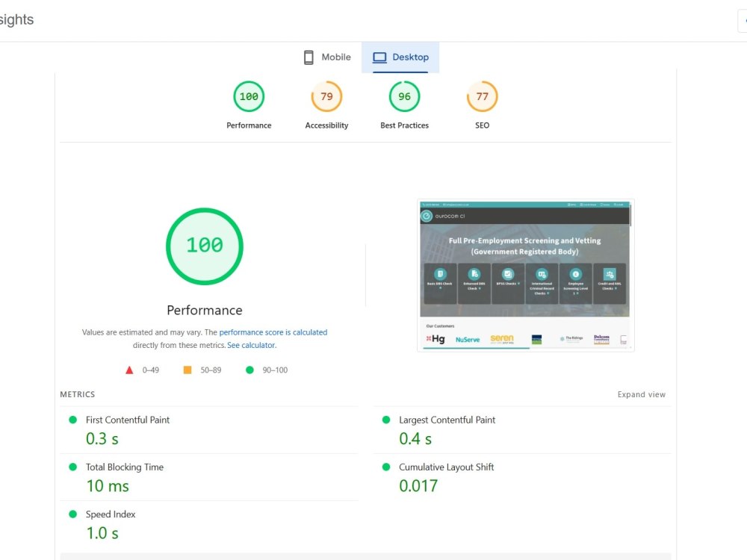The image size is (747, 560).
Task: Open the Accessibility score gauge showing 79
Action: click(x=326, y=96)
